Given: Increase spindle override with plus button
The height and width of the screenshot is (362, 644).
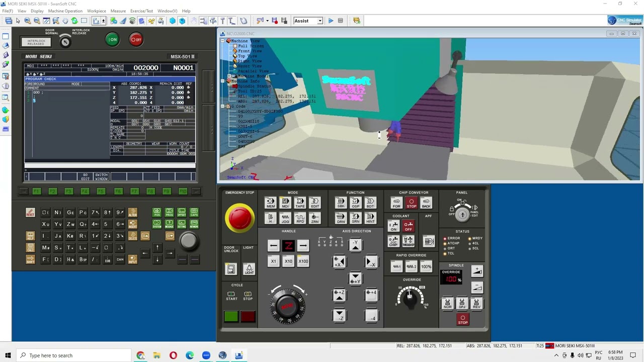Looking at the screenshot, I should [477, 271].
